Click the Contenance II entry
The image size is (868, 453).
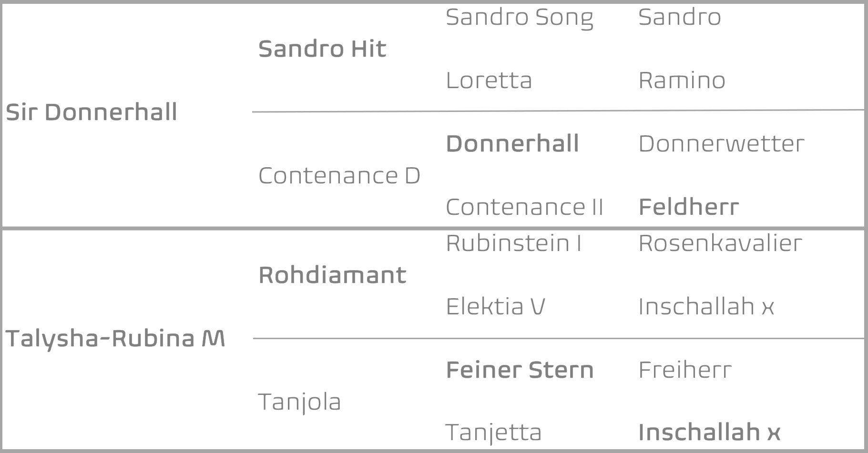pos(524,207)
